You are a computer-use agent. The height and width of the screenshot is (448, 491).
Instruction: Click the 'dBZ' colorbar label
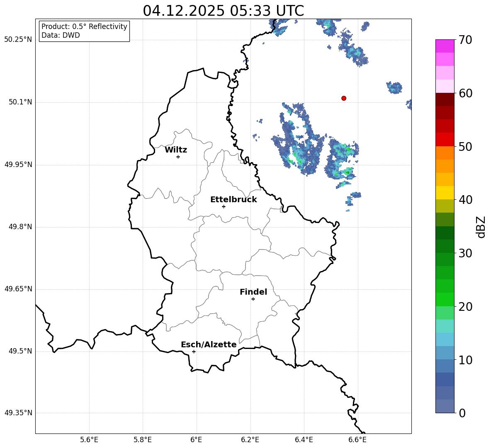pos(480,227)
